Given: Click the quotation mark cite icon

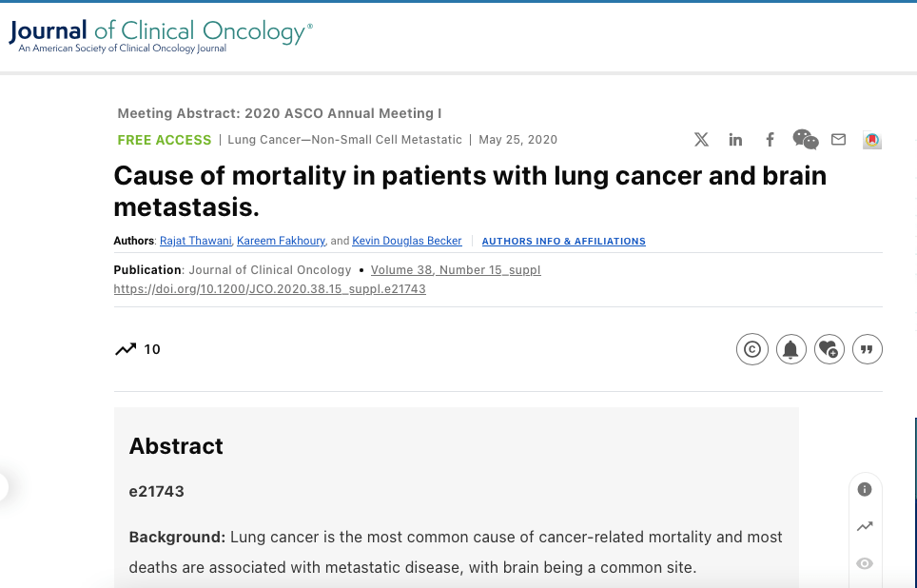Looking at the screenshot, I should pos(867,349).
